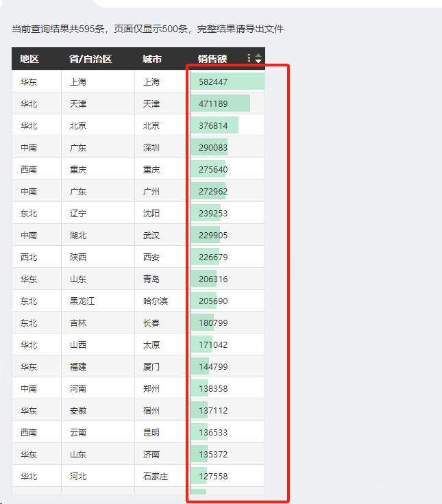
Task: Click the 376814 sales value for 北京
Action: 213,125
